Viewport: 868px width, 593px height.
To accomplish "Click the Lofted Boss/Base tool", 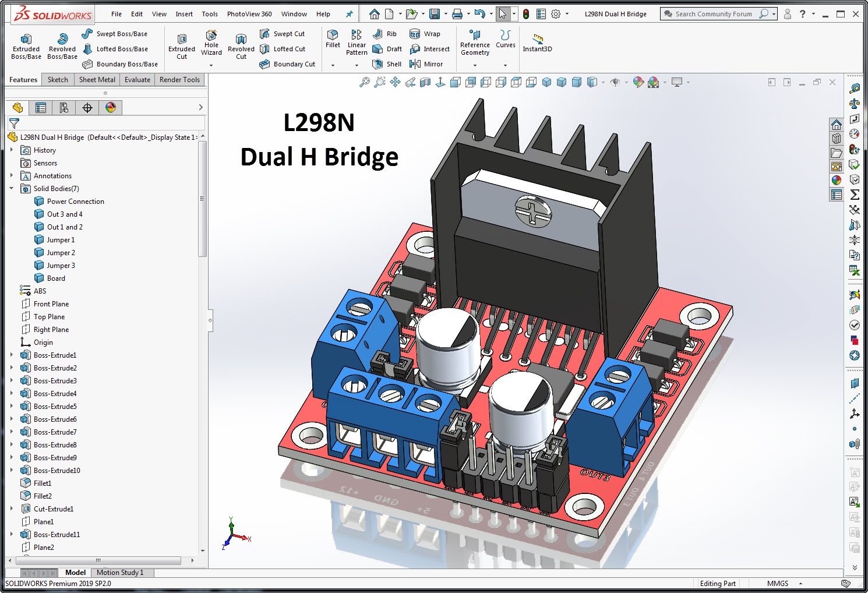I will (x=115, y=49).
